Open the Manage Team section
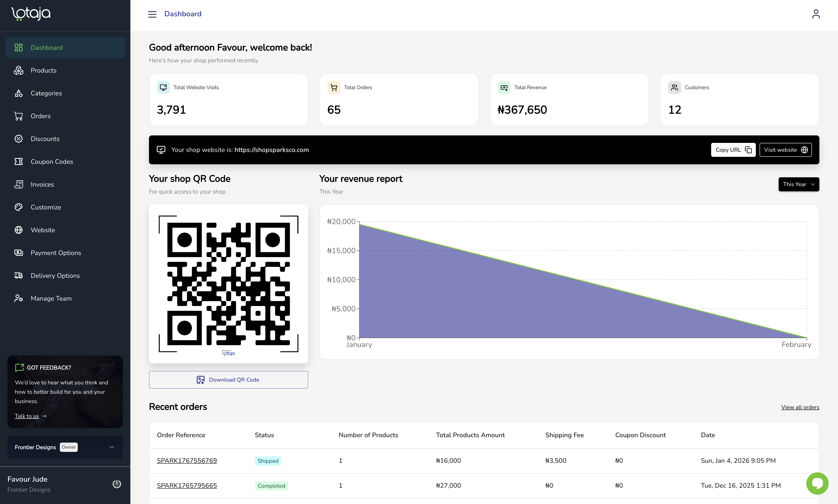This screenshot has width=838, height=504. [52, 298]
